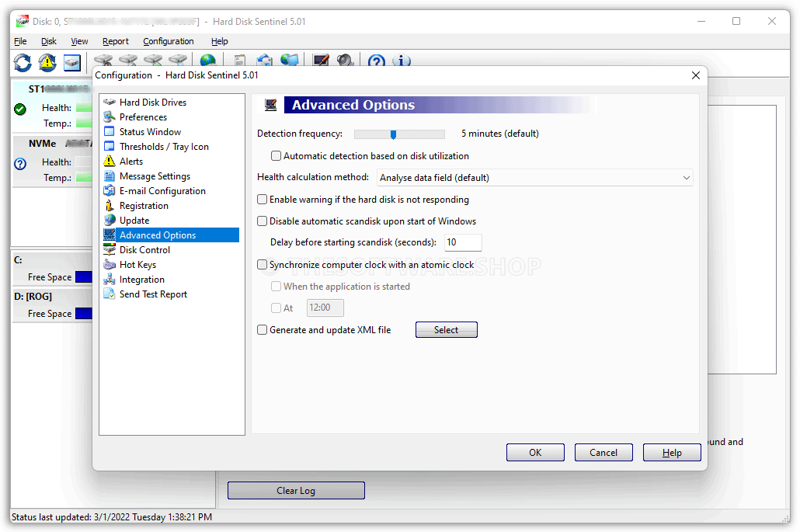Open the Disk menu
Image resolution: width=800 pixels, height=532 pixels.
click(49, 41)
